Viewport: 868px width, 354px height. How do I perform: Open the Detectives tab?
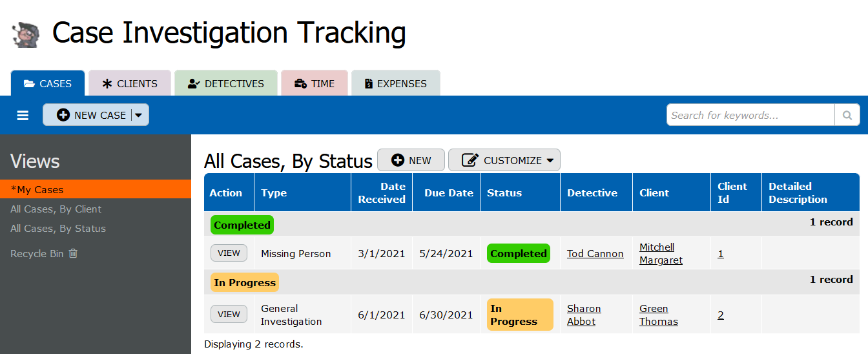click(226, 83)
